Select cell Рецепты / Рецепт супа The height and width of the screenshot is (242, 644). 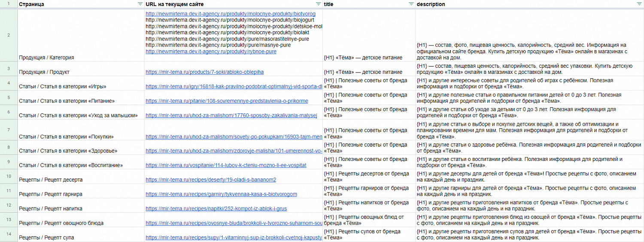81,235
